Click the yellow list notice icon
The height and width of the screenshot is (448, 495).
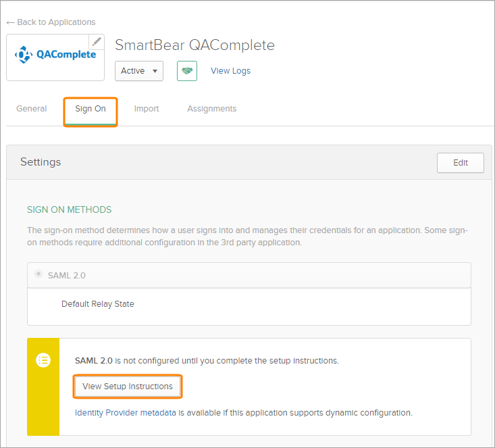(43, 360)
